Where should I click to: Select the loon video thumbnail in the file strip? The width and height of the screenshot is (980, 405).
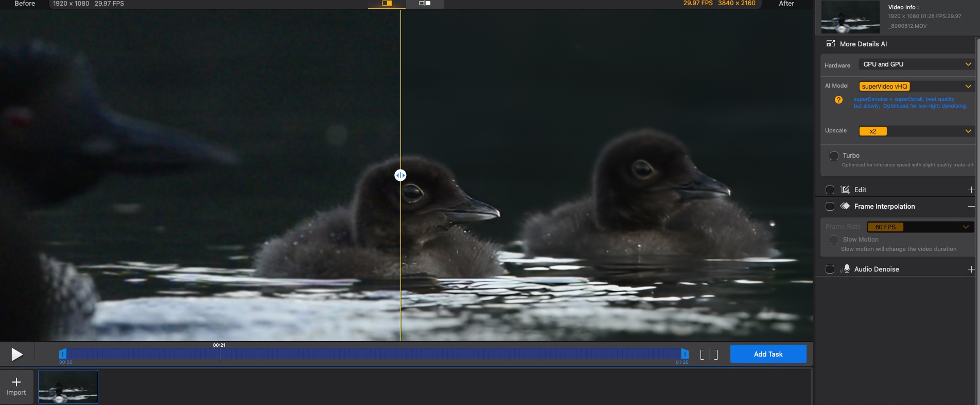coord(68,387)
